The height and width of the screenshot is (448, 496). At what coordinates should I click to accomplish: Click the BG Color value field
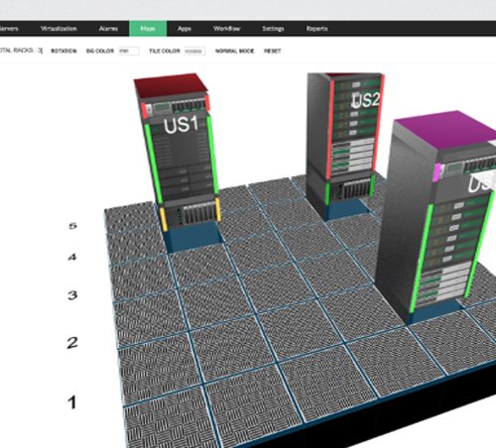[x=129, y=52]
